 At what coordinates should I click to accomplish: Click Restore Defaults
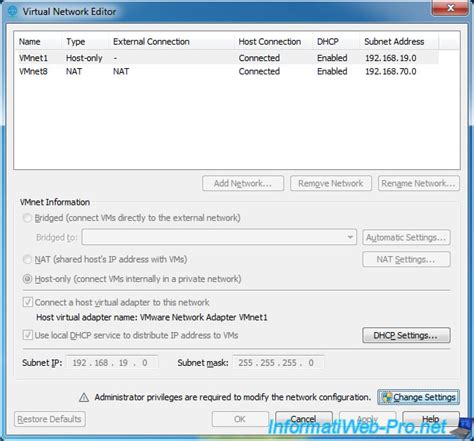coord(50,419)
